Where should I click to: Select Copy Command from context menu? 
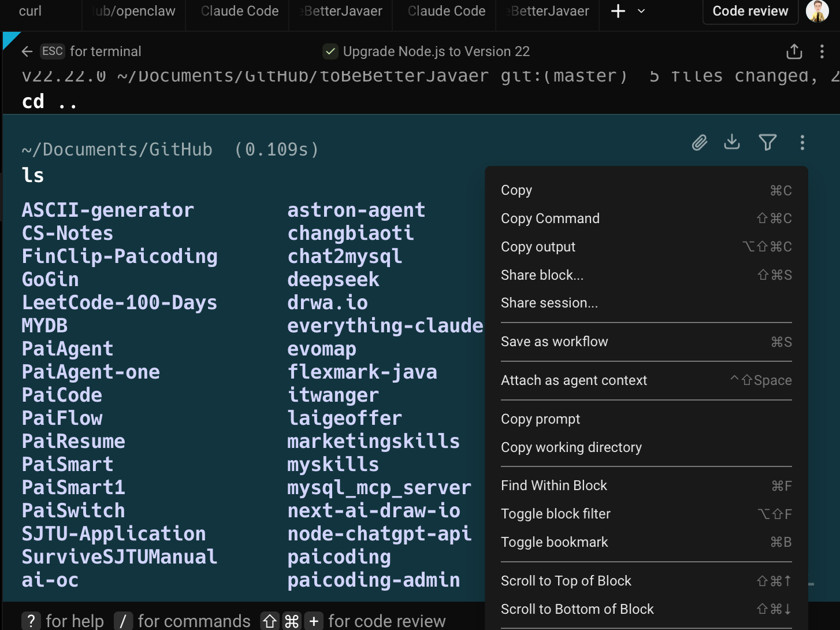pyautogui.click(x=646, y=218)
